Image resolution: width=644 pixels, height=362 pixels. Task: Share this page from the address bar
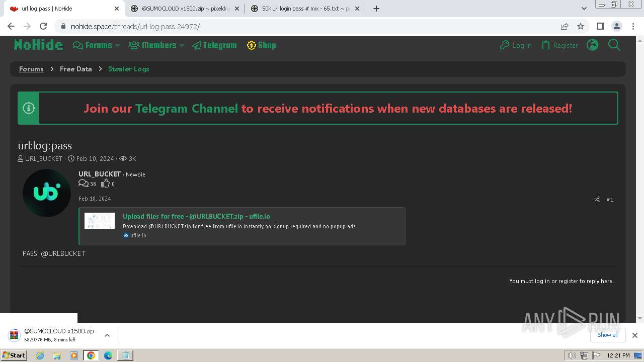565,26
